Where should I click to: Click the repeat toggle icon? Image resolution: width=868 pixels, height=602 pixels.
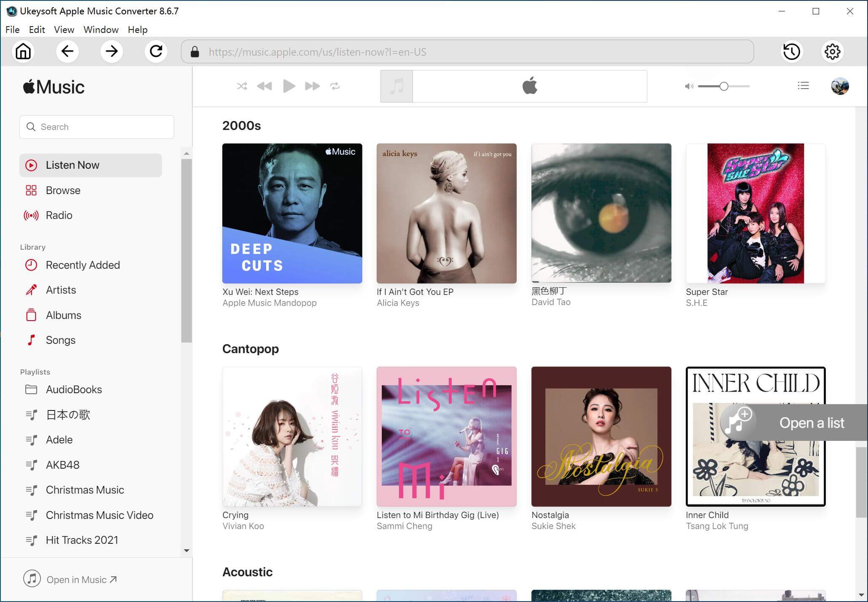click(335, 86)
